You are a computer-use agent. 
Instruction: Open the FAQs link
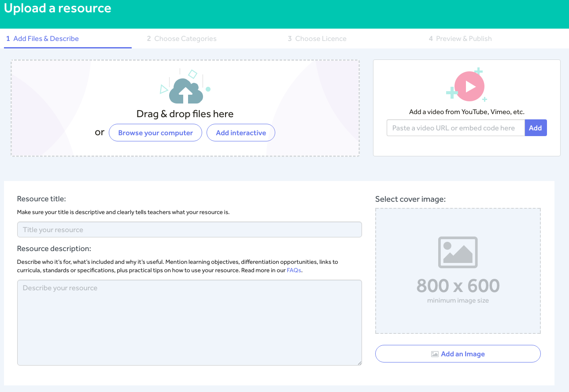point(294,270)
